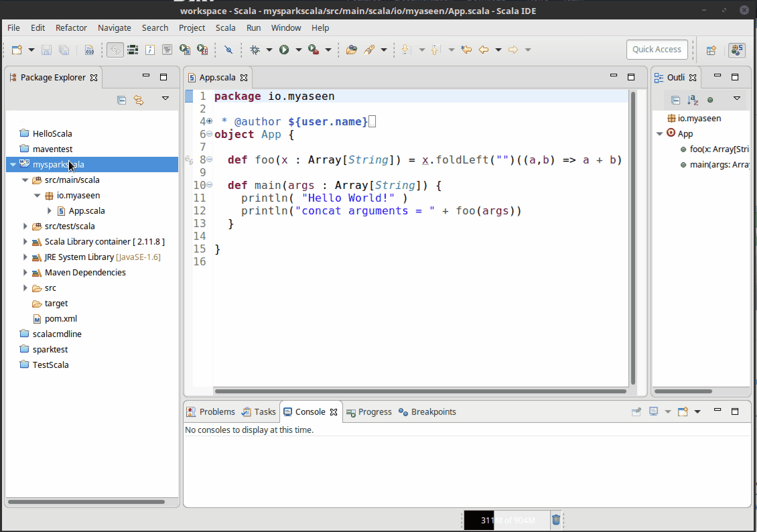Viewport: 757px width, 532px height.
Task: Click the Run External Tools icon
Action: pos(314,50)
